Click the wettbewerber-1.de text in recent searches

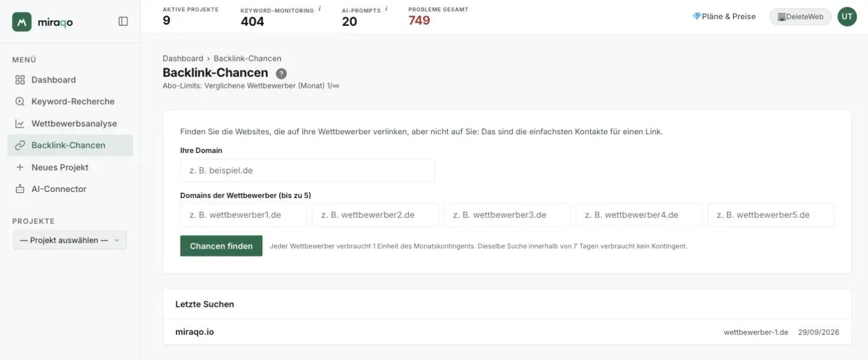pos(756,332)
